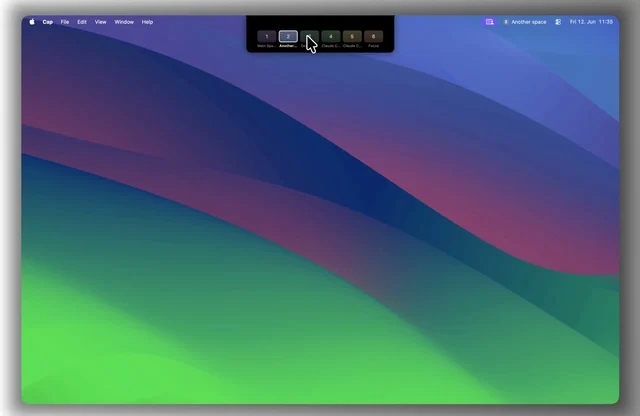The image size is (640, 416).
Task: Open the Help menu
Action: pos(147,22)
